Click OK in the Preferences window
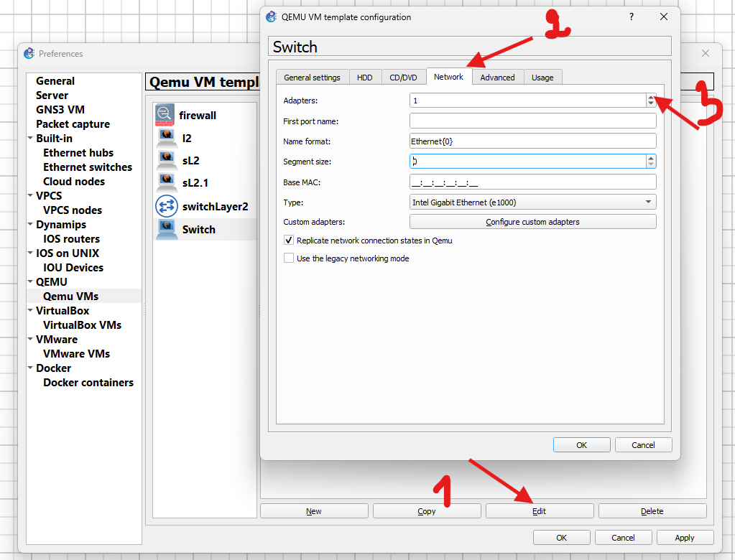The width and height of the screenshot is (735, 560). pos(562,538)
